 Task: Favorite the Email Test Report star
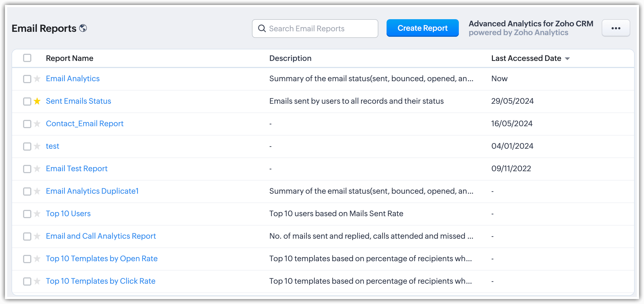click(37, 169)
